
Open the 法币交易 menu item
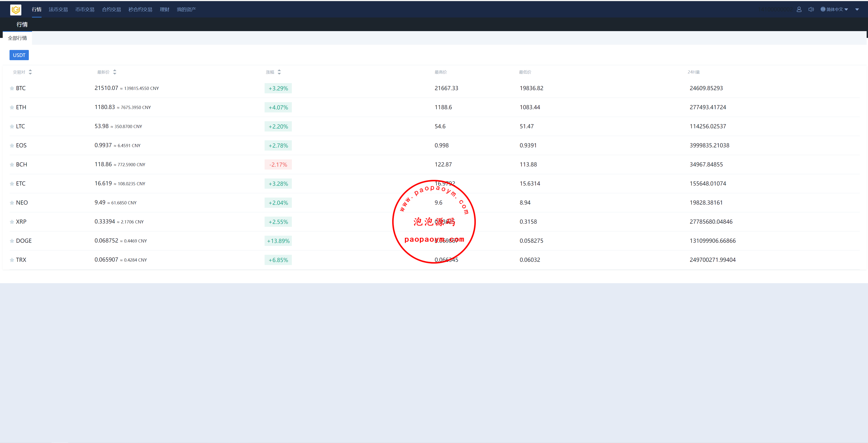coord(58,10)
